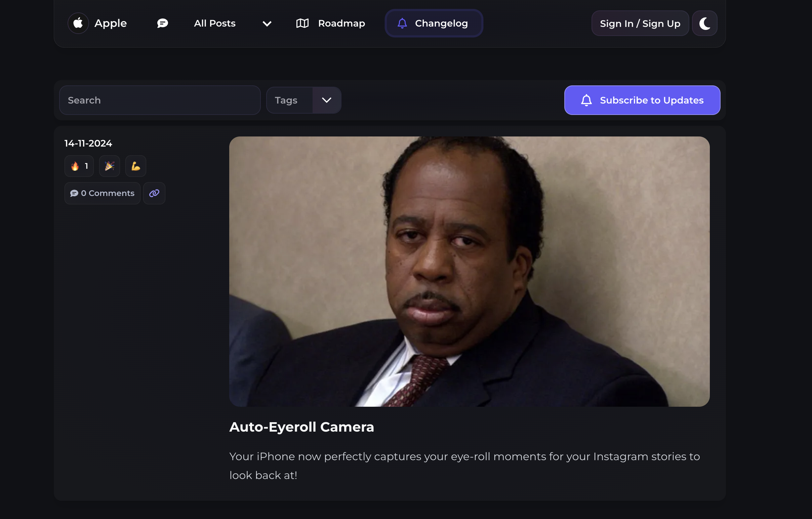Viewport: 812px width, 519px height.
Task: Open the Auto-Eyeroll Camera post image
Action: (x=470, y=272)
